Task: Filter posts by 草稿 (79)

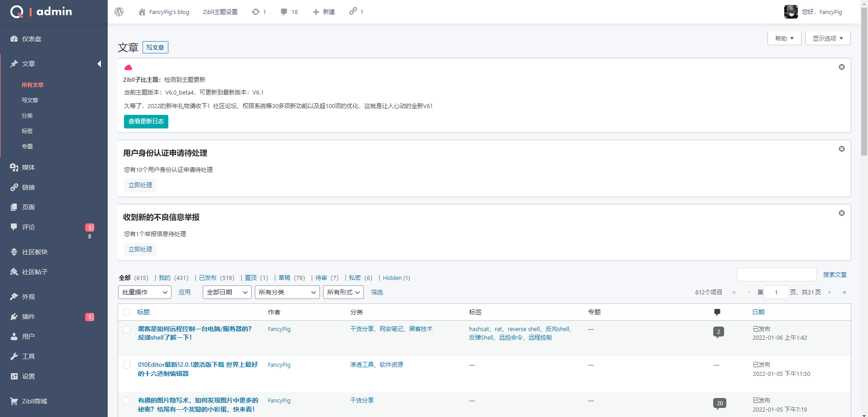Action: [292, 278]
